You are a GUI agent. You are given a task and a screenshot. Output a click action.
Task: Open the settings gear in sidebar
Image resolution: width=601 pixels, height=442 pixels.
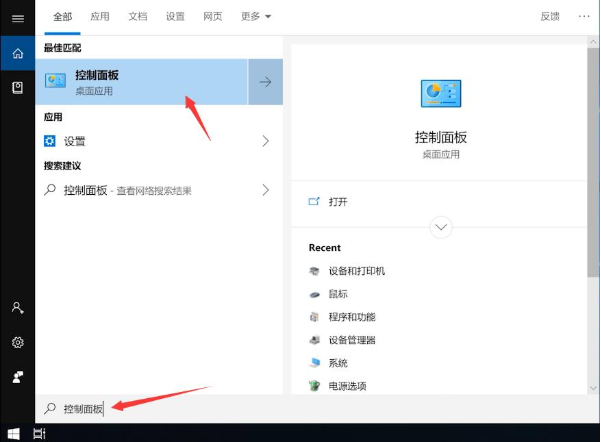[x=18, y=342]
